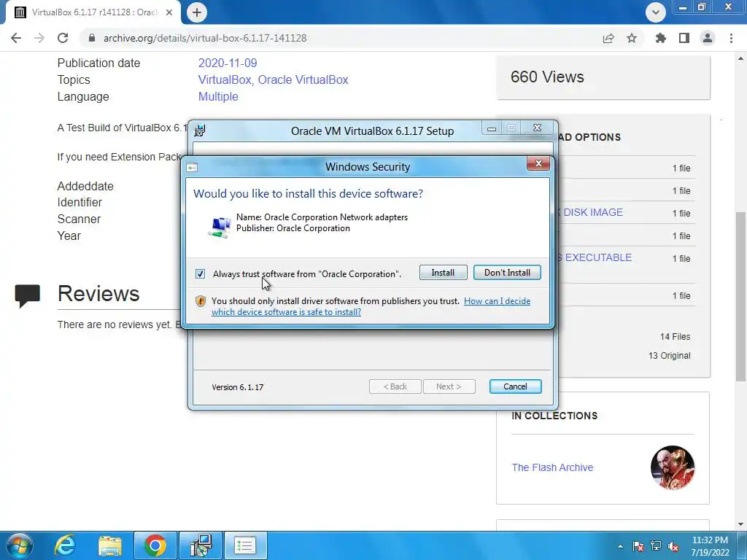Image resolution: width=747 pixels, height=560 pixels.
Task: Open the tab search dropdown arrow
Action: click(x=656, y=12)
